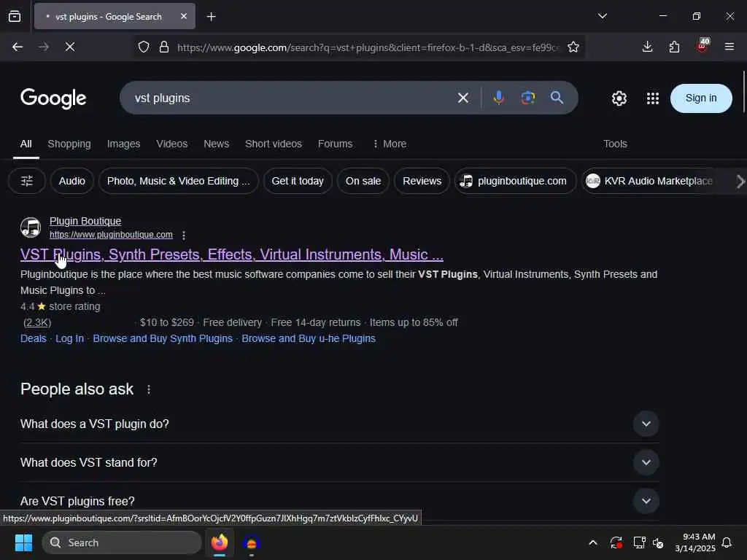Expand What does a VST plugin do?

click(x=340, y=424)
